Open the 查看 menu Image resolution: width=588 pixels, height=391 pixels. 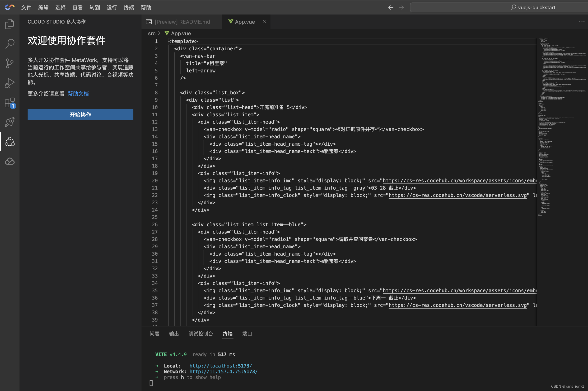tap(77, 7)
